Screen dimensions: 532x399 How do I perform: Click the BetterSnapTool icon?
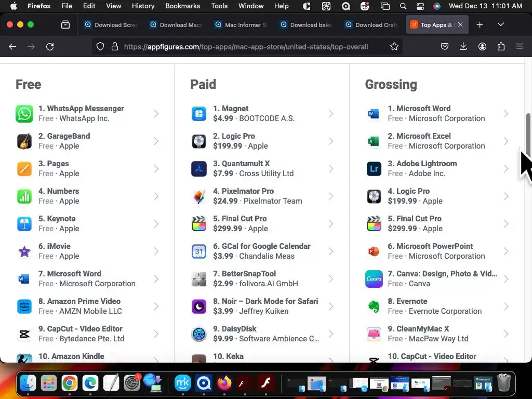pos(199,279)
